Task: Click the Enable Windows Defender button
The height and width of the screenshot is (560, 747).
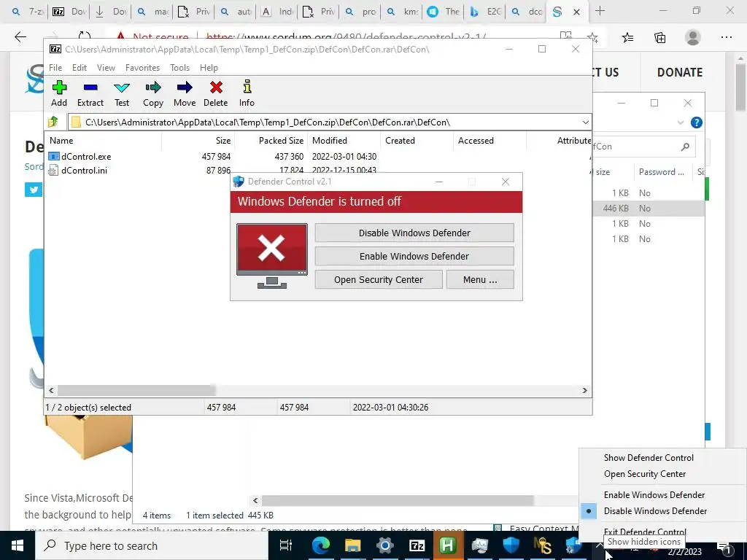Action: click(414, 256)
